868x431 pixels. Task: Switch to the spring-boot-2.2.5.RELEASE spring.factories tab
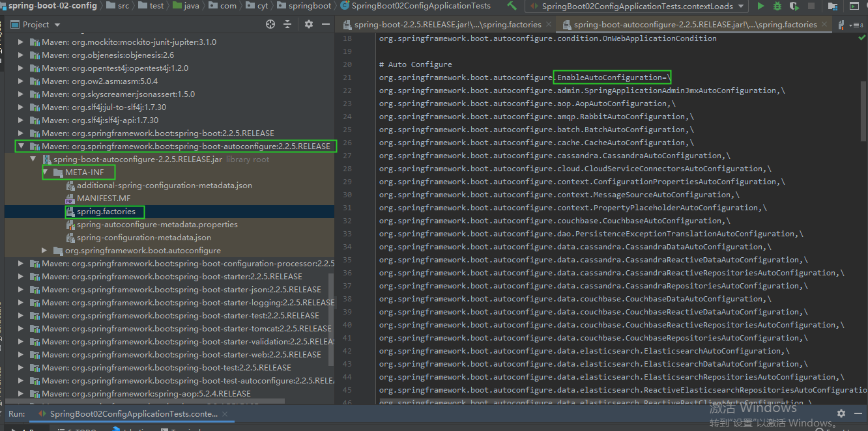click(447, 25)
